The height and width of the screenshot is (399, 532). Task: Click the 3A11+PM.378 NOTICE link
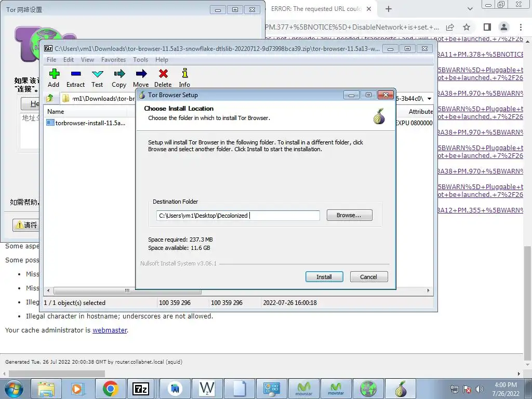point(480,54)
